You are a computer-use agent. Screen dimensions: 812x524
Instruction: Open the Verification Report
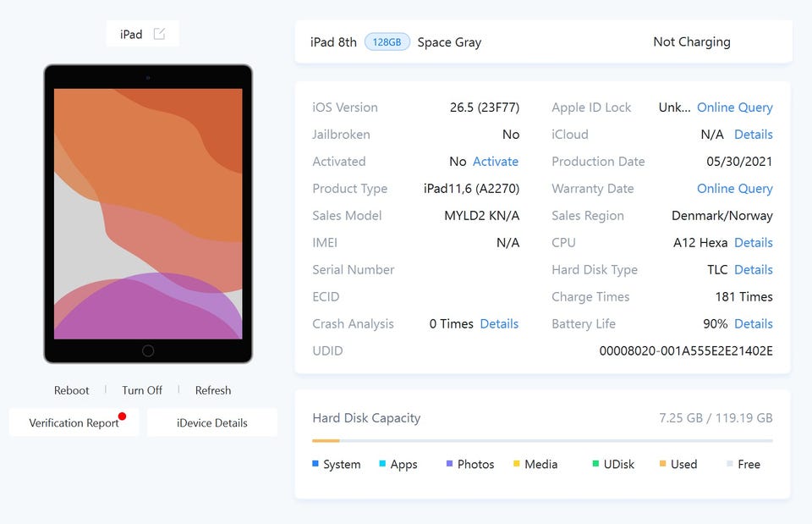pos(74,422)
